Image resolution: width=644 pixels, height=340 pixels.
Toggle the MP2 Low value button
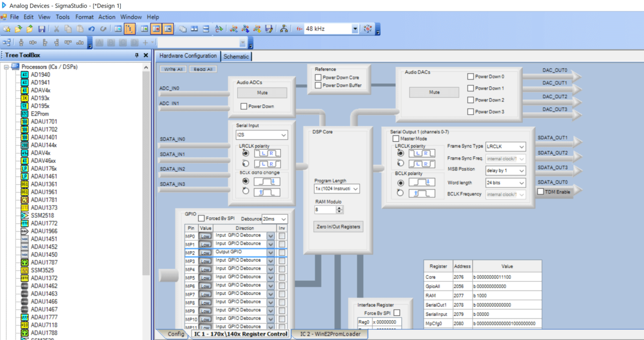[x=206, y=252]
